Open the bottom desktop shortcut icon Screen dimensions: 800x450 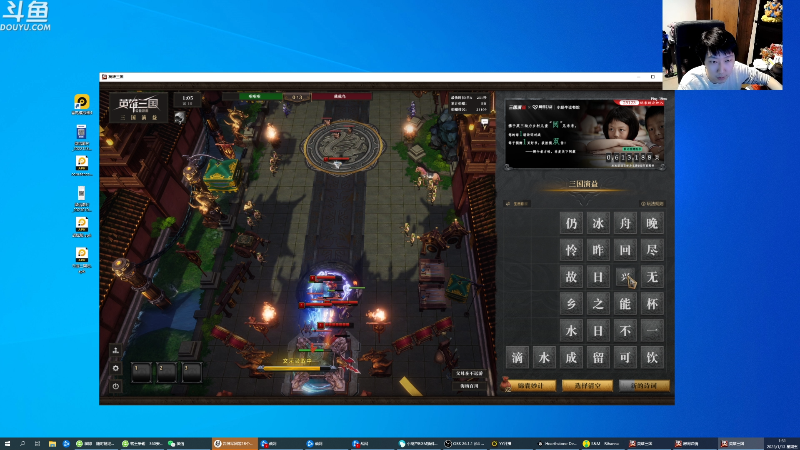(x=82, y=260)
